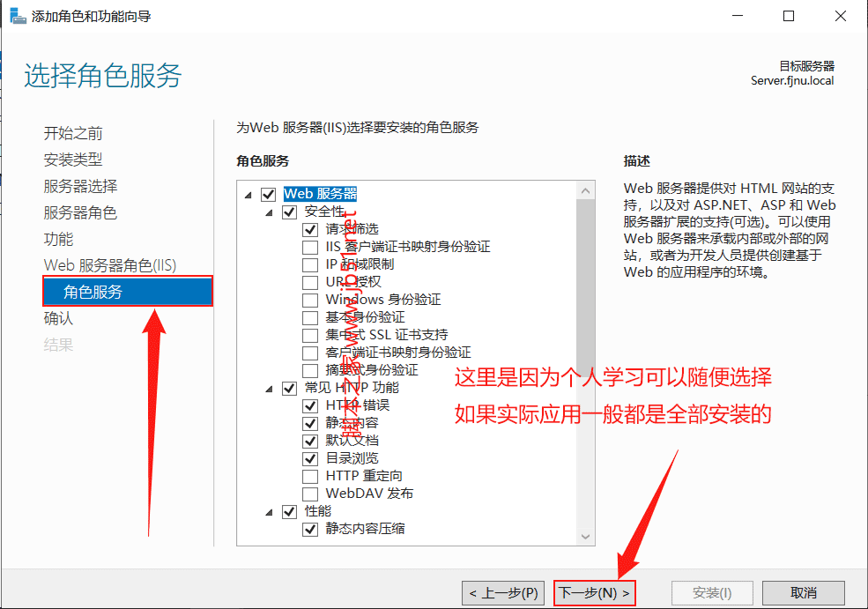Screen dimensions: 868x609
Task: Uncheck 静态内容压缩 under 性能
Action: 310,529
